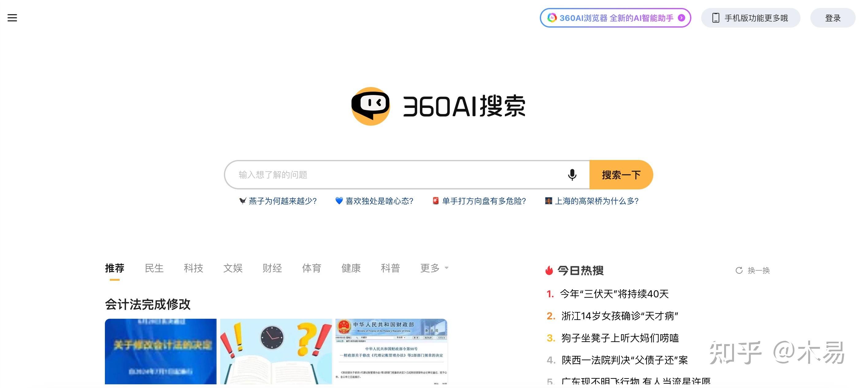Click the blue heart icon suggestion

[339, 201]
